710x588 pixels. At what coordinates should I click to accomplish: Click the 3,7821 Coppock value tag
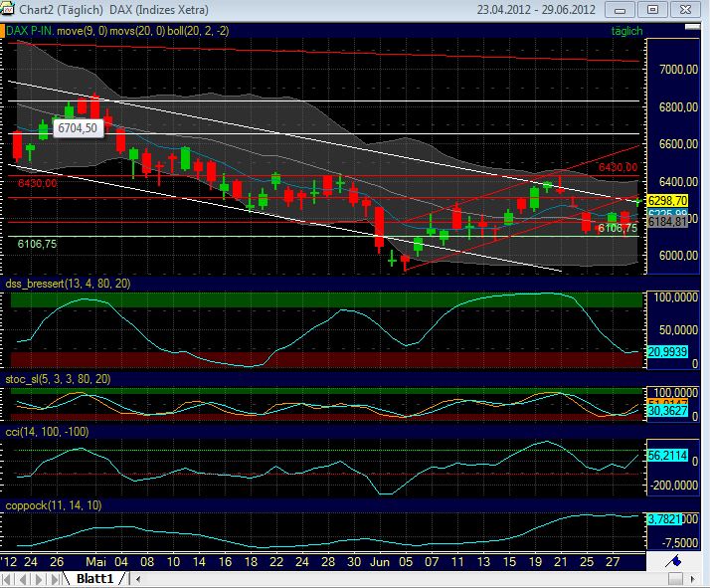tap(664, 519)
